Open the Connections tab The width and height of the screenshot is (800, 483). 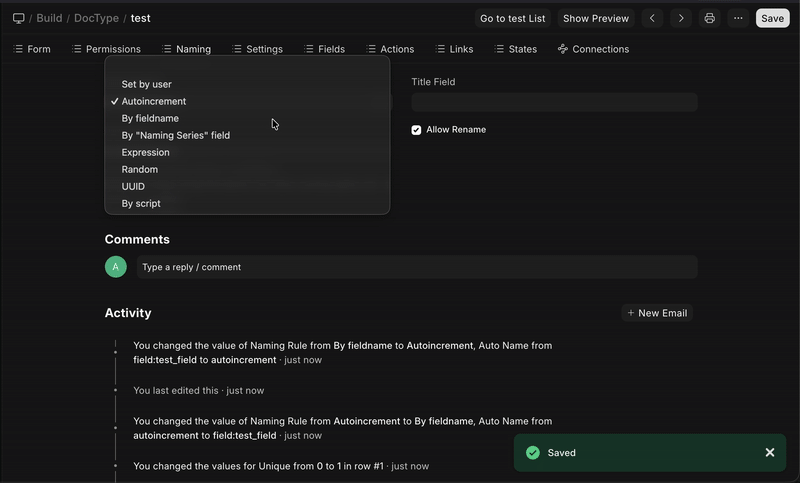[x=593, y=49]
